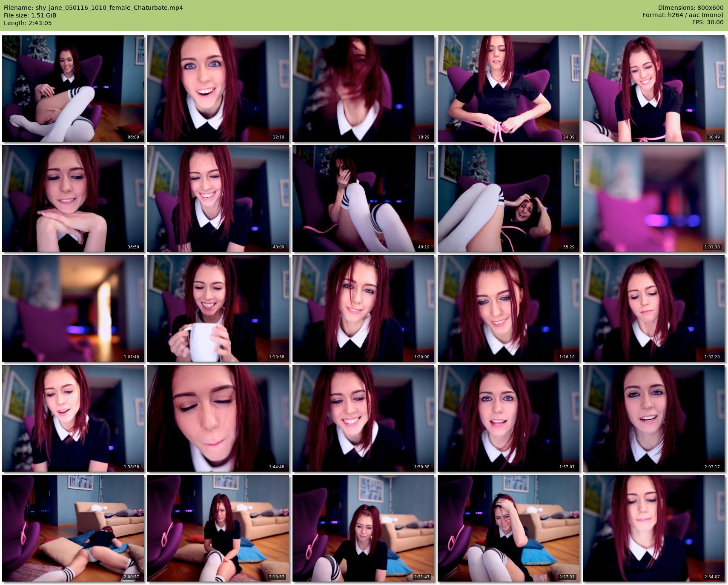Select the 'Length: 2:43:05' text
Viewport: 728px width, 585px height.
point(28,23)
